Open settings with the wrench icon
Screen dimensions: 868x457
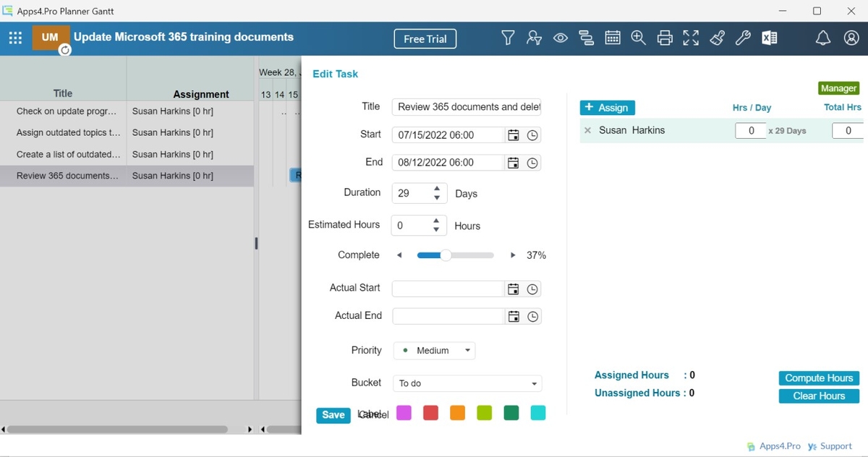(743, 38)
